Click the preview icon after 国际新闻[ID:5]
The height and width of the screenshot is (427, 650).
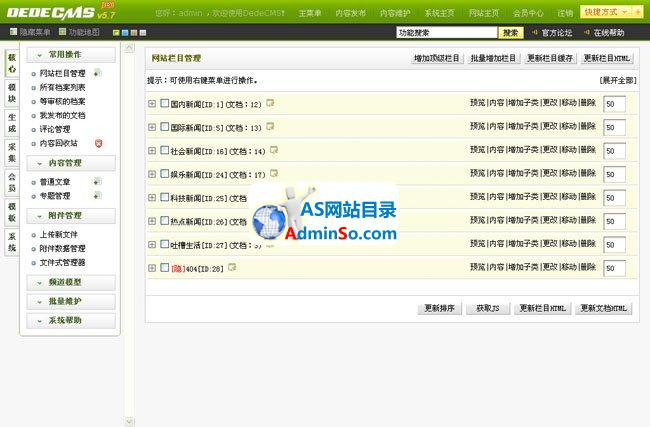click(x=270, y=126)
